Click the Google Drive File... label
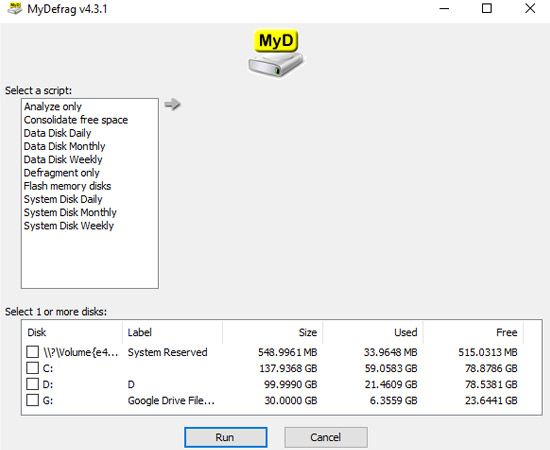550x450 pixels. 171,401
